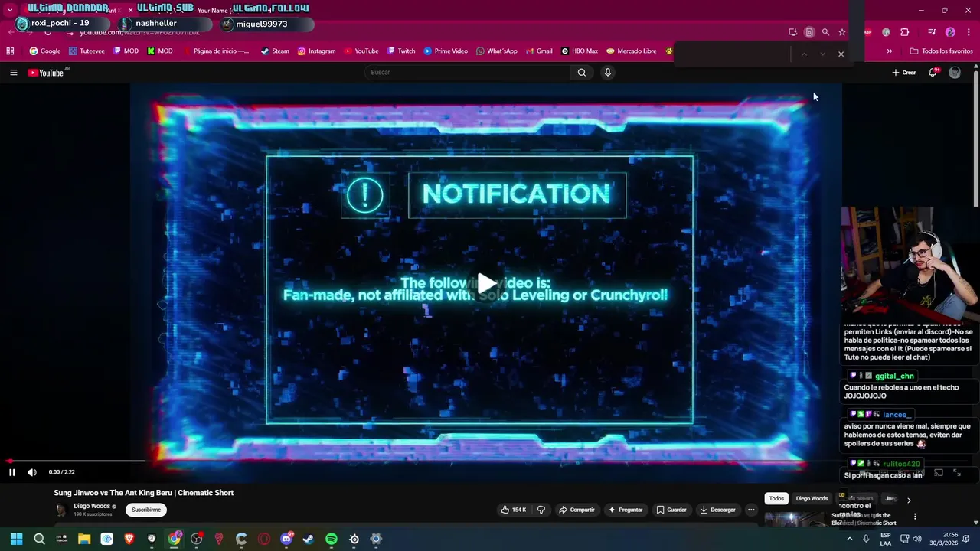This screenshot has width=980, height=551.
Task: Open Diego Woods channel avatar
Action: pyautogui.click(x=61, y=510)
